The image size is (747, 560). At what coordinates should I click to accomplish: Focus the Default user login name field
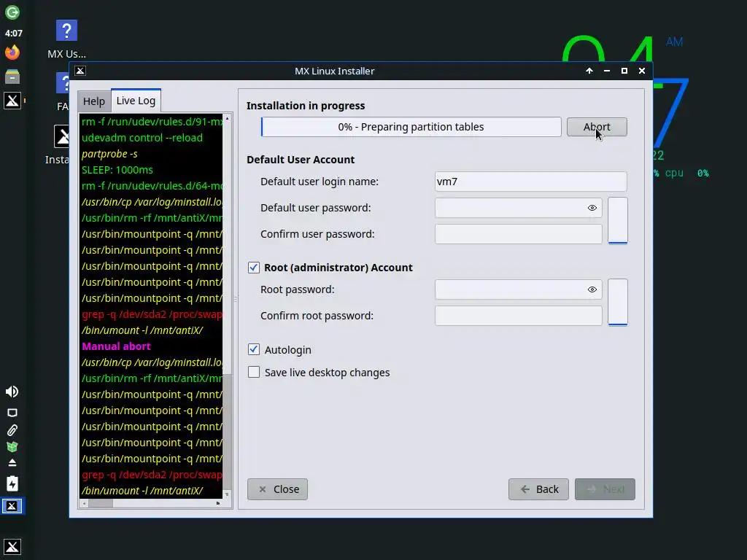tap(531, 182)
